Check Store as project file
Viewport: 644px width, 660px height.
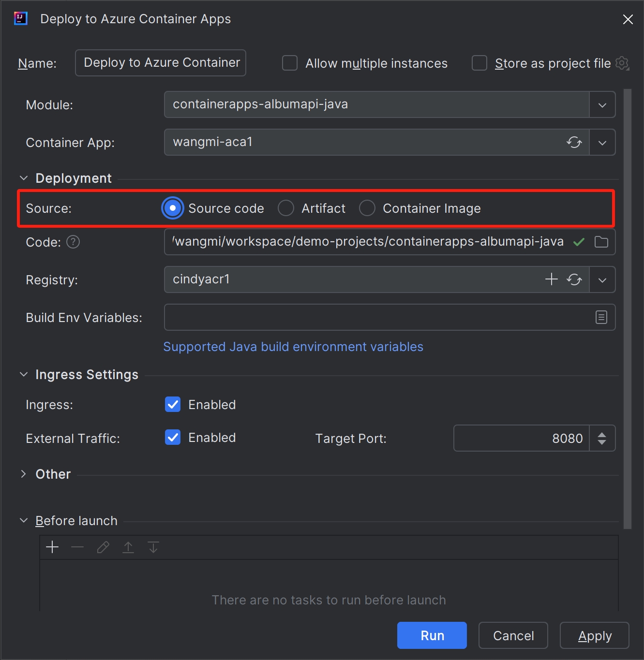tap(479, 63)
